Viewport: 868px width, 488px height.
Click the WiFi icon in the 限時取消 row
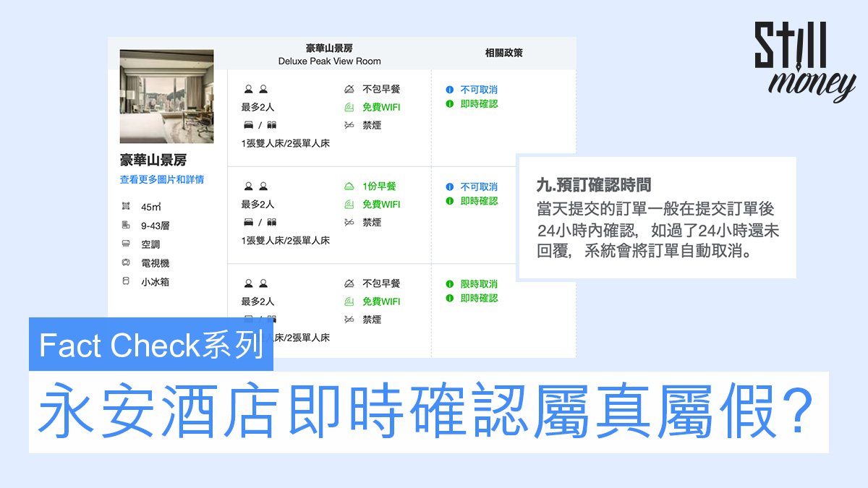pyautogui.click(x=349, y=301)
